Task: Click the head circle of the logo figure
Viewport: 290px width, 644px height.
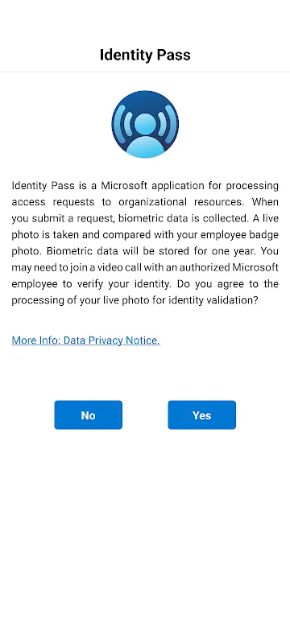Action: [x=145, y=123]
